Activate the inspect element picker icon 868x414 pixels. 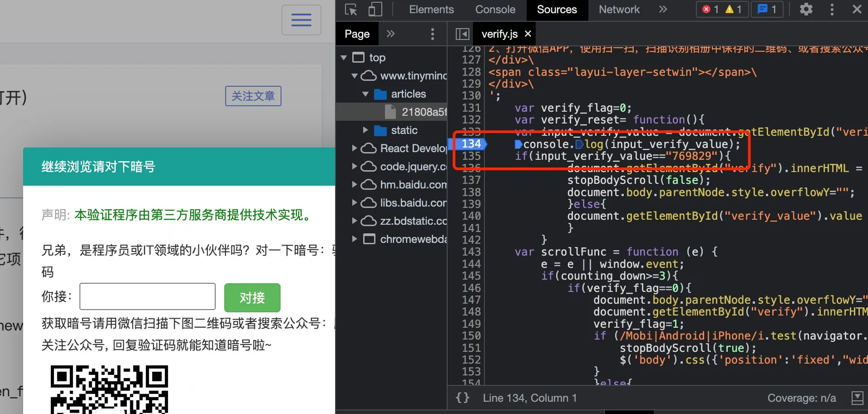tap(351, 10)
